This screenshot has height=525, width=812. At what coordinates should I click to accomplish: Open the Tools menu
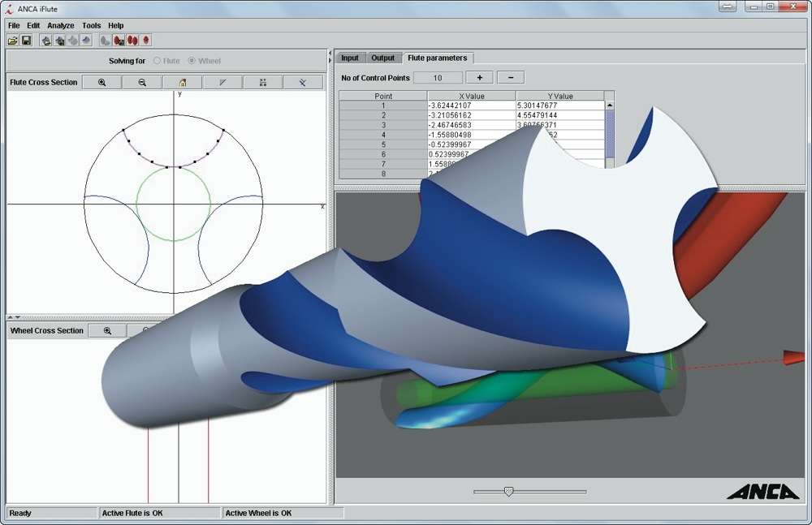pos(91,25)
